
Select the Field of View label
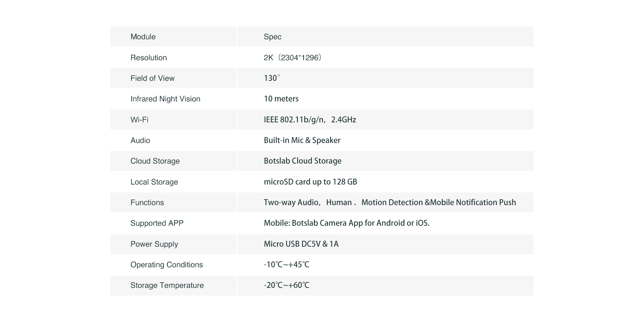pos(152,78)
